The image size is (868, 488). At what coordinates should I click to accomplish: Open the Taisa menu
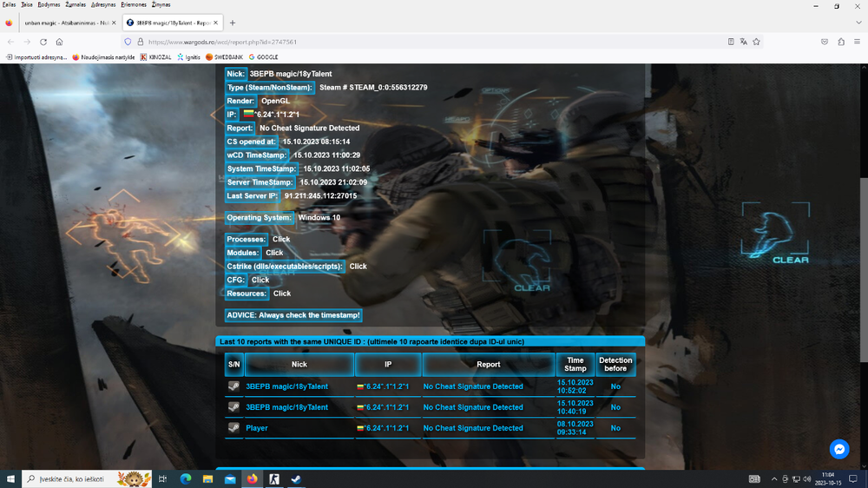27,4
